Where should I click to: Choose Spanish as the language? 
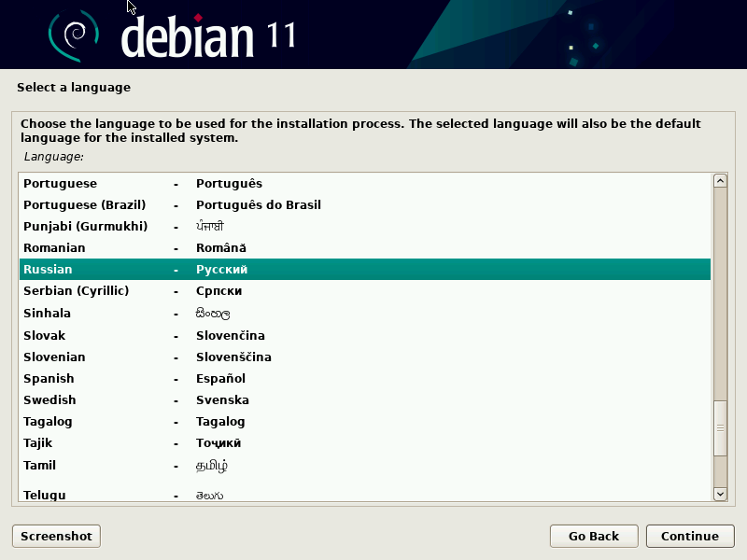click(365, 378)
